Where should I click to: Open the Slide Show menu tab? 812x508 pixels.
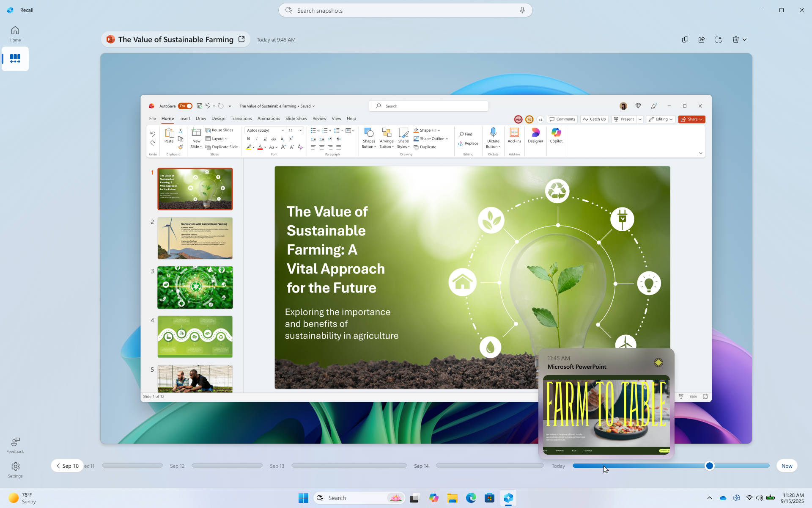point(296,119)
